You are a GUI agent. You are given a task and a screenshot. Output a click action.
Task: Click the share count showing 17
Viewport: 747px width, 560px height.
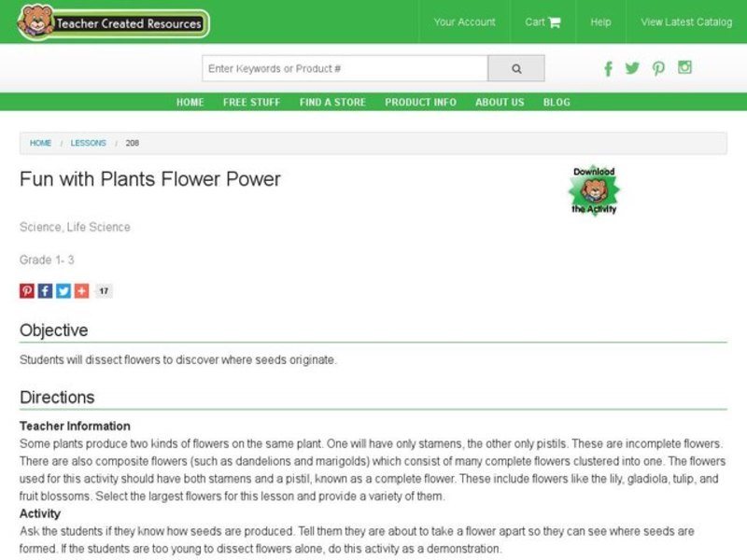104,290
